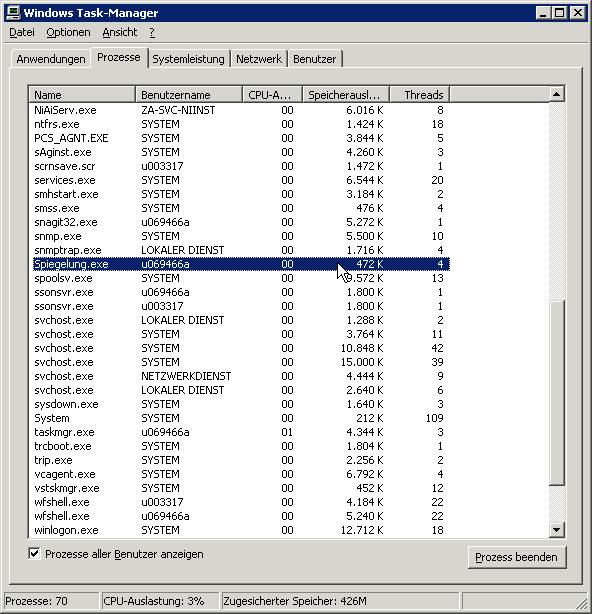Viewport: 592px width, 614px height.
Task: Select the taskmgr.exe process row
Action: pos(239,432)
